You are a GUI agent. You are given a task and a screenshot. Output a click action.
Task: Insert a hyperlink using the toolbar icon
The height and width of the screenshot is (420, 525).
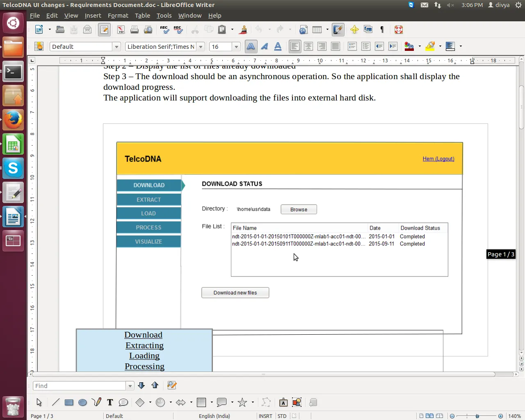click(303, 30)
